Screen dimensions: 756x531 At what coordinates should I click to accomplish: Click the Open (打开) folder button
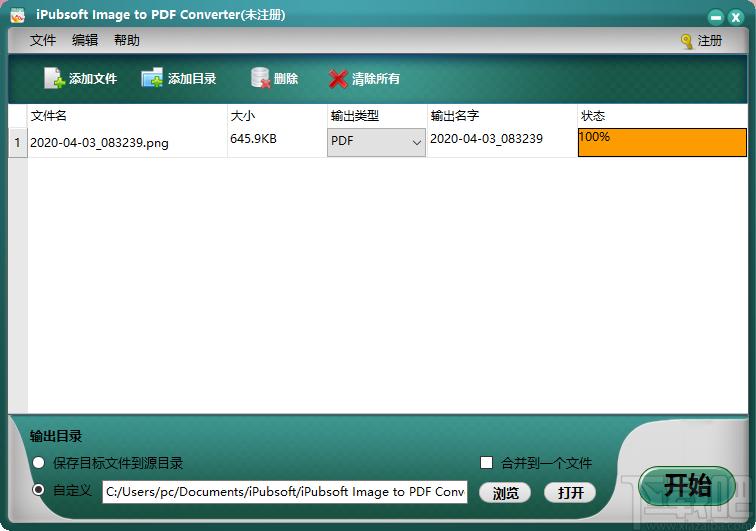pyautogui.click(x=570, y=492)
